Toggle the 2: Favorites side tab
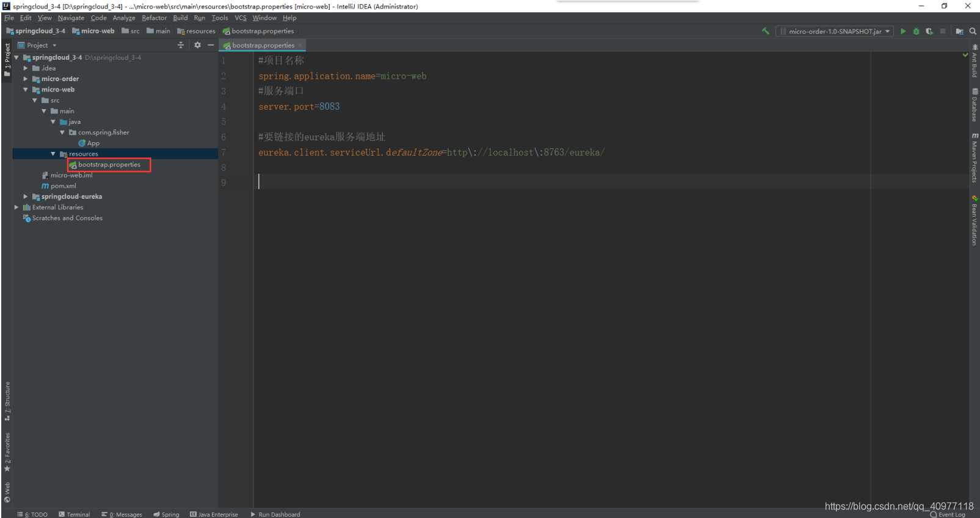980x518 pixels. [7, 452]
